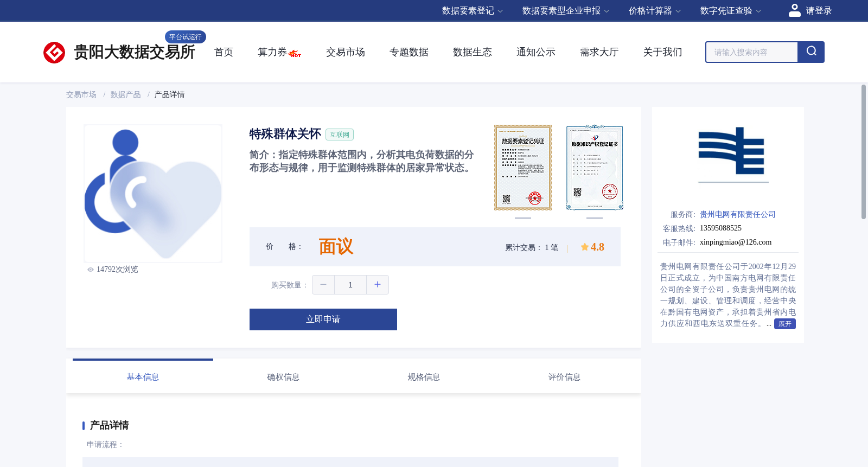This screenshot has height=467, width=868.
Task: Expand the 数字凭证查验 dropdown
Action: pyautogui.click(x=731, y=11)
